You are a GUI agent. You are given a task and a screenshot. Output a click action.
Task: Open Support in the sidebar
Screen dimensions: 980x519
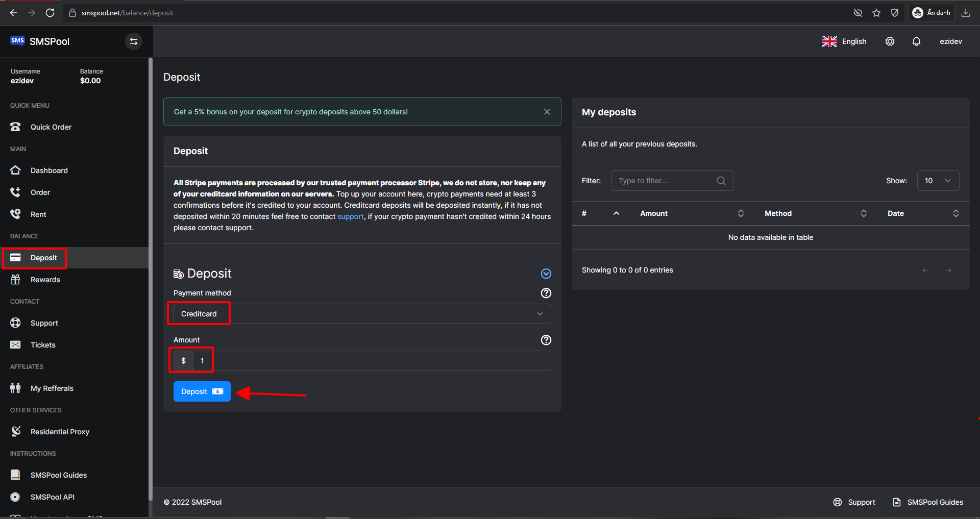(x=74, y=323)
